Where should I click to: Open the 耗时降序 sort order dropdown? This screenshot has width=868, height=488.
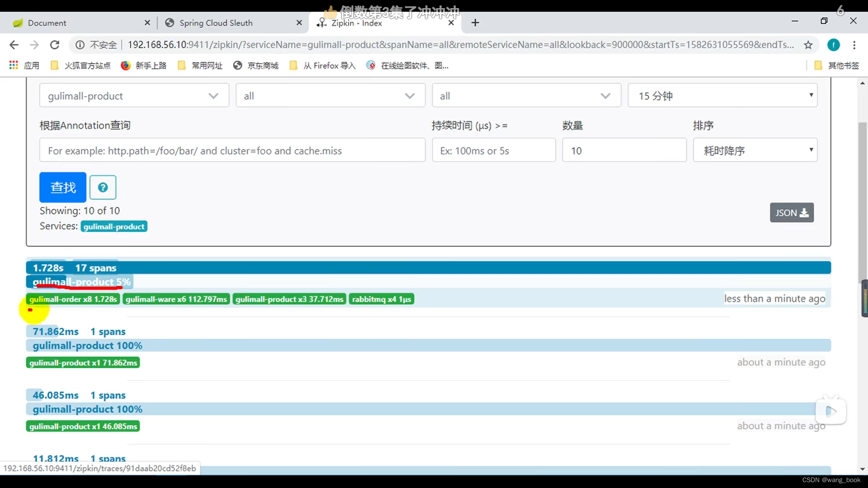point(755,150)
